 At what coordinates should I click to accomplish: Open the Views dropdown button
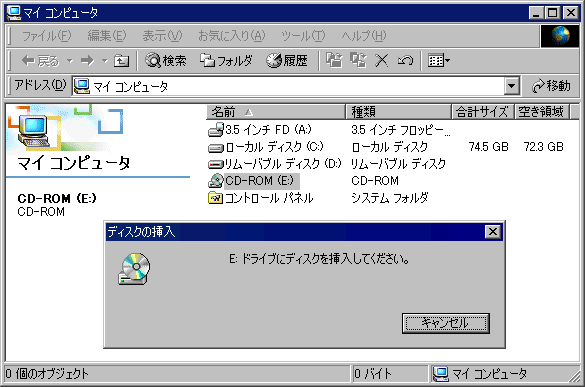tap(439, 60)
